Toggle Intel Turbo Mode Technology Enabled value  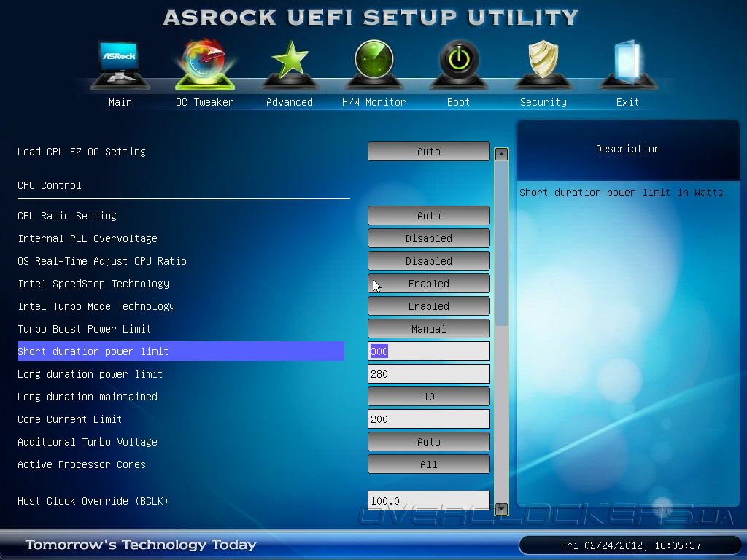pos(429,306)
